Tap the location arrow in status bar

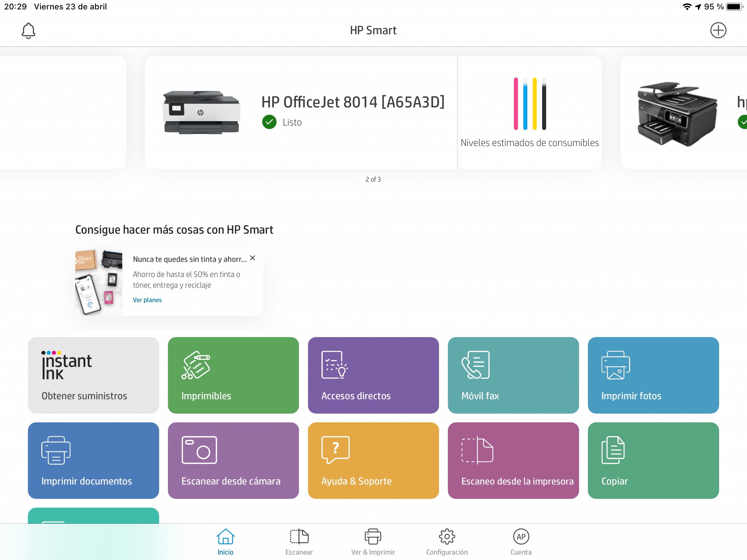click(698, 7)
